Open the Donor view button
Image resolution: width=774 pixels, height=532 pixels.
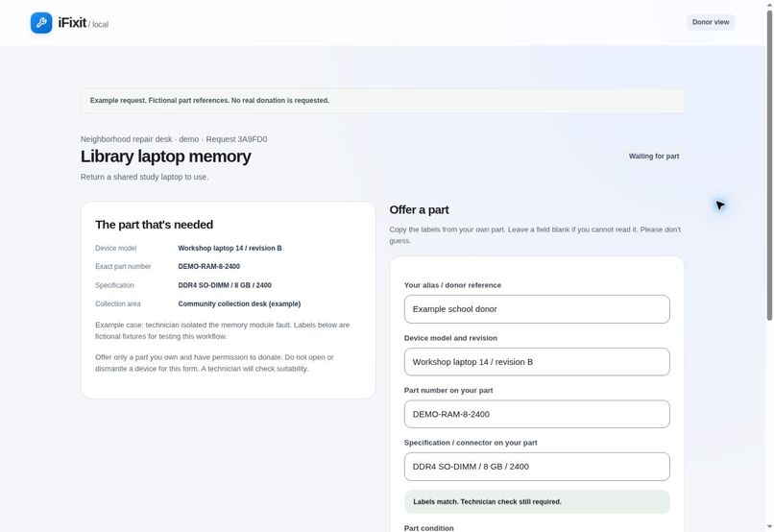711,22
